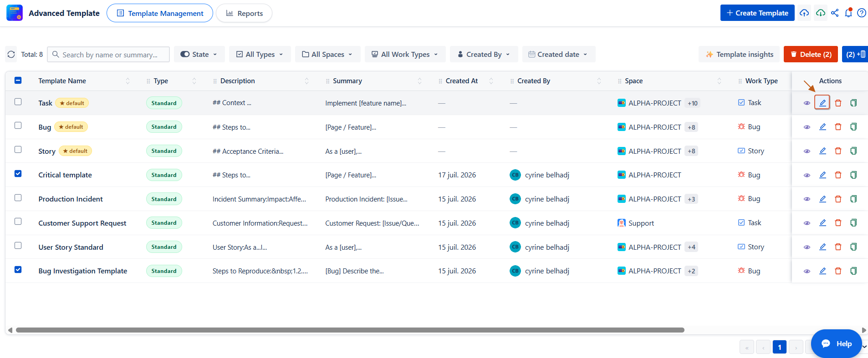Open the All Spaces dropdown
Viewport: 868px width, 358px height.
click(x=327, y=54)
